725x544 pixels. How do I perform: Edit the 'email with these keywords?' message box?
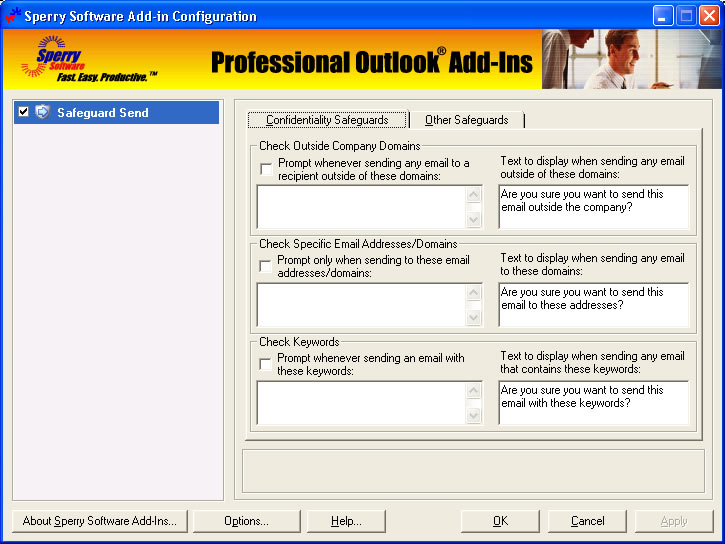click(594, 403)
